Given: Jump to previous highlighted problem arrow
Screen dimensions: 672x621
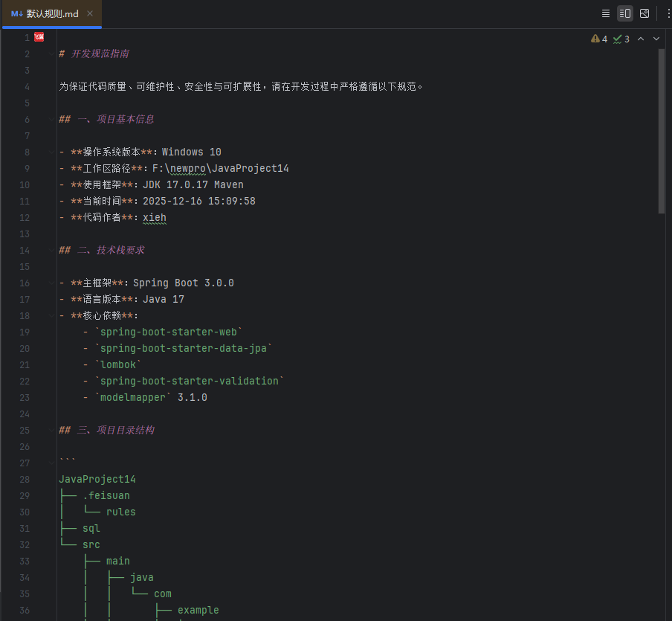Looking at the screenshot, I should click(x=641, y=39).
